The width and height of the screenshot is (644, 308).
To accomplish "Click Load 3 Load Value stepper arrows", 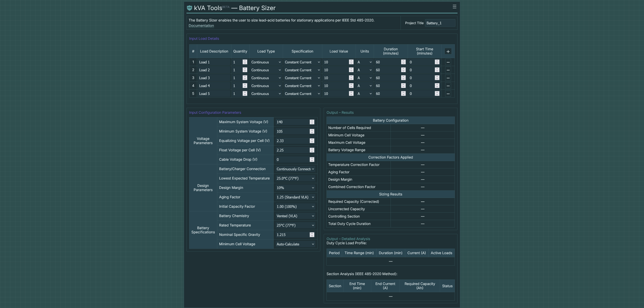I will tap(351, 78).
